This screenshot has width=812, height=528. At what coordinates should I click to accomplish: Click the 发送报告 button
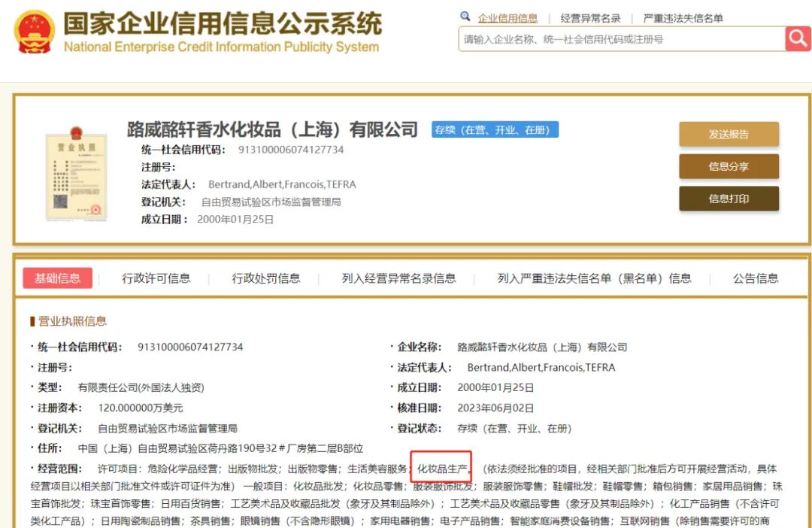click(x=729, y=134)
